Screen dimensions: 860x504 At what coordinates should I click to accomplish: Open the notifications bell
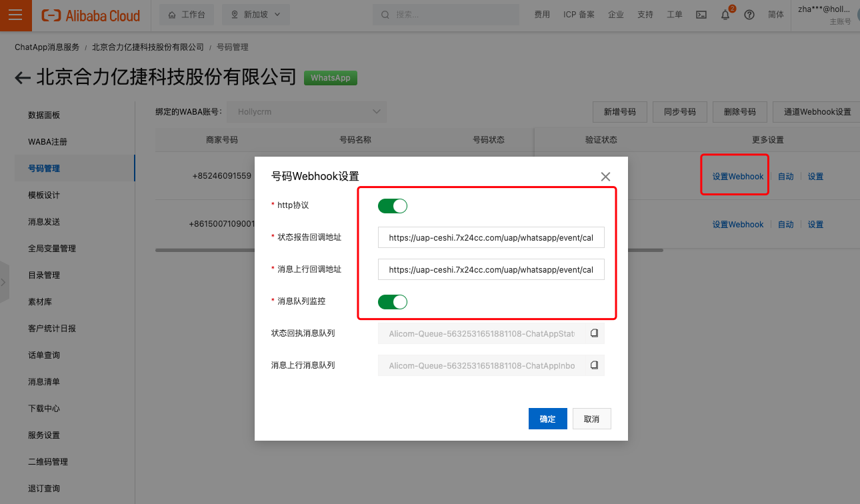725,15
